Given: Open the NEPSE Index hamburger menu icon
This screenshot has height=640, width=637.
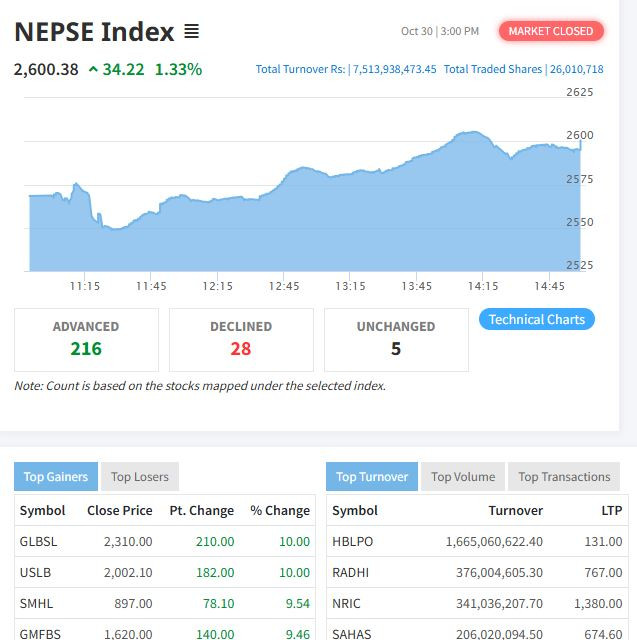Looking at the screenshot, I should point(192,32).
